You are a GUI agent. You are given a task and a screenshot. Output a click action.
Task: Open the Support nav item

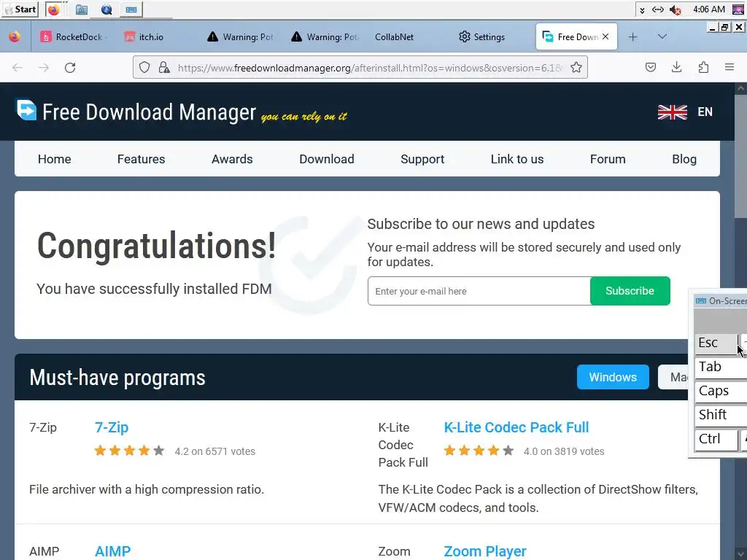click(422, 159)
